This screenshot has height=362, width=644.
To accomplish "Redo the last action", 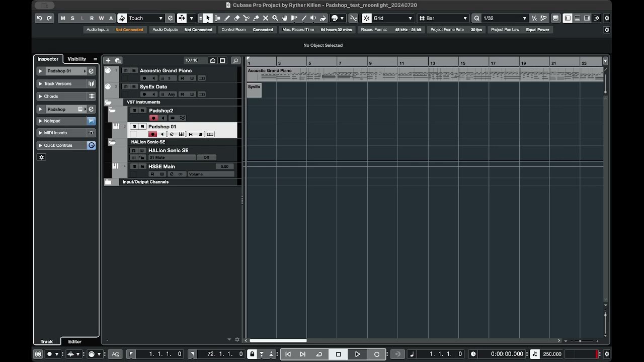I will [49, 18].
